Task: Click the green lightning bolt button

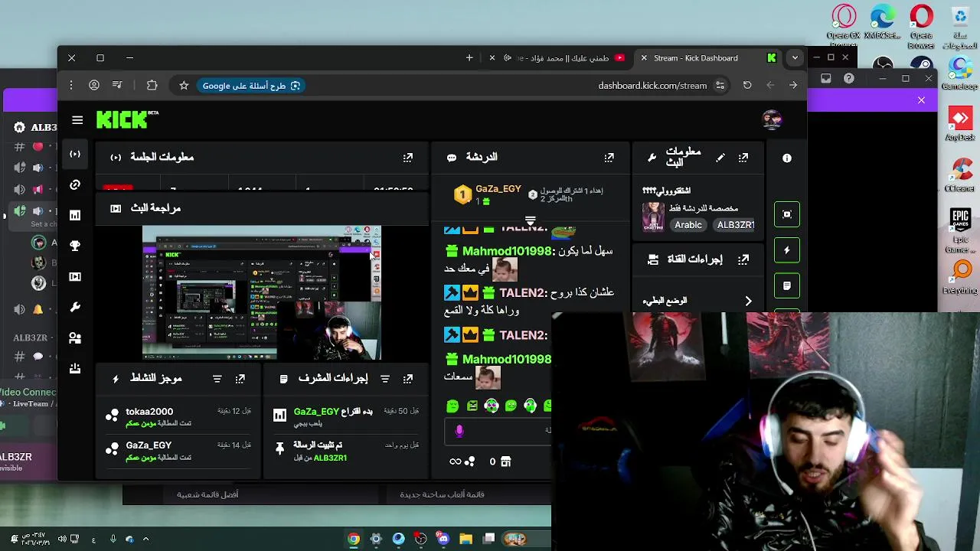Action: coord(787,250)
